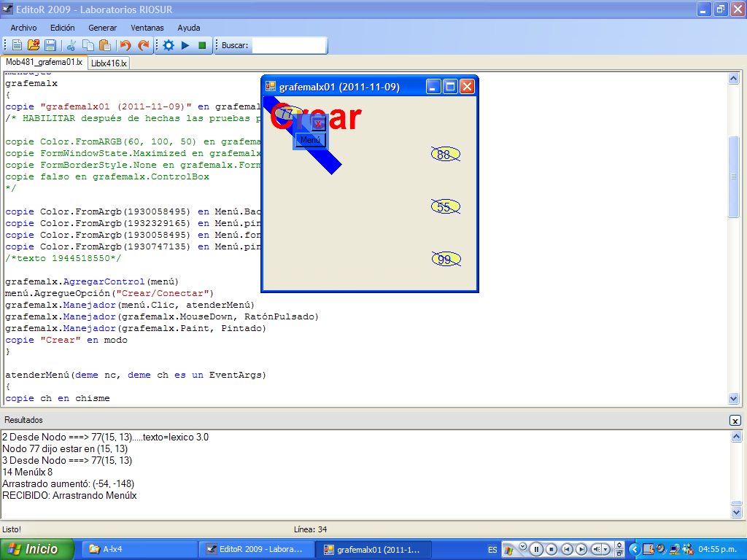The height and width of the screenshot is (560, 747).
Task: Undo the last edit with orange arrow
Action: (x=125, y=45)
